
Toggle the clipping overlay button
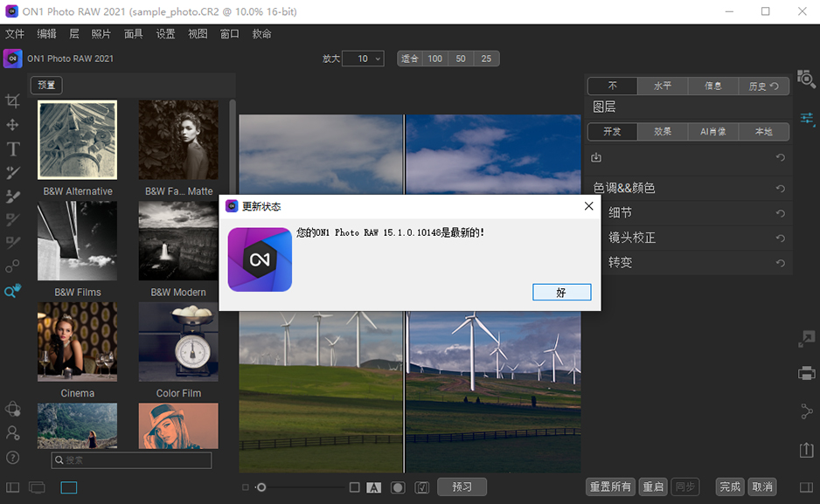(422, 487)
